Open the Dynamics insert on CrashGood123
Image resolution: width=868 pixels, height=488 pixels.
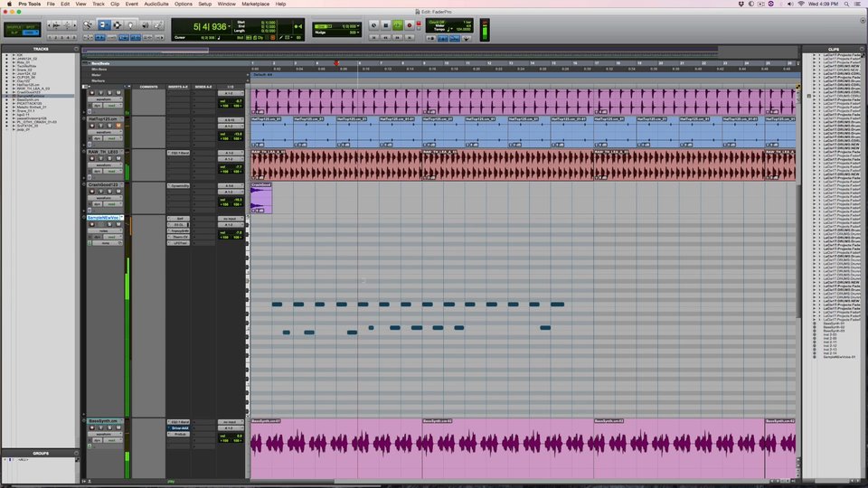[x=179, y=186]
